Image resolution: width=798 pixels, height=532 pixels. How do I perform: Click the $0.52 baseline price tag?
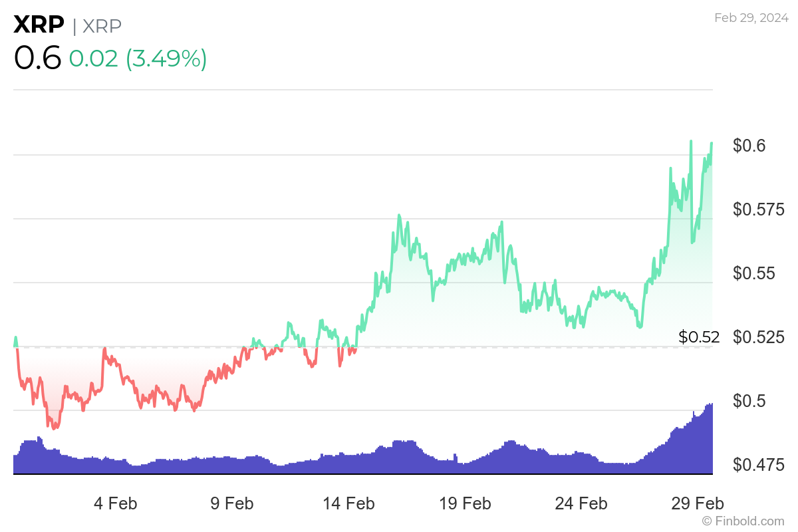(699, 337)
